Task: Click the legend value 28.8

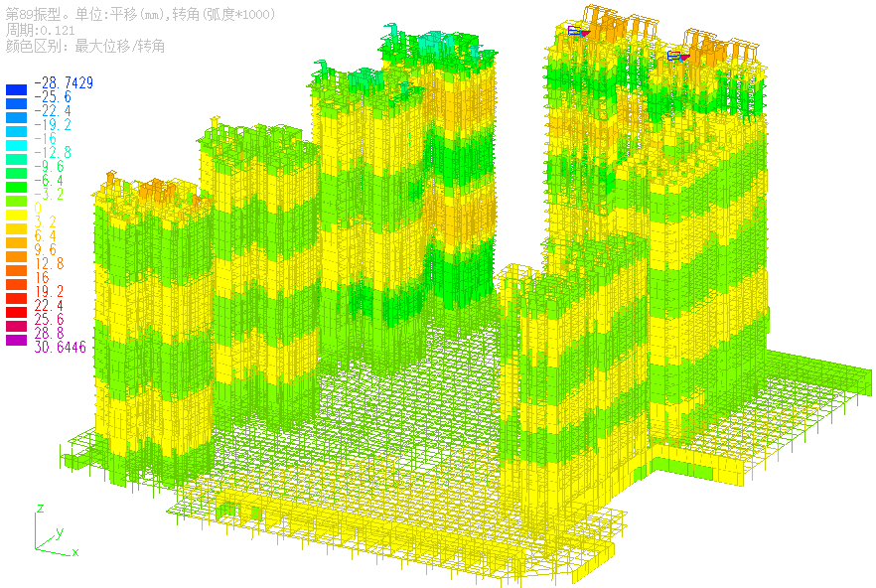Action: [50, 333]
